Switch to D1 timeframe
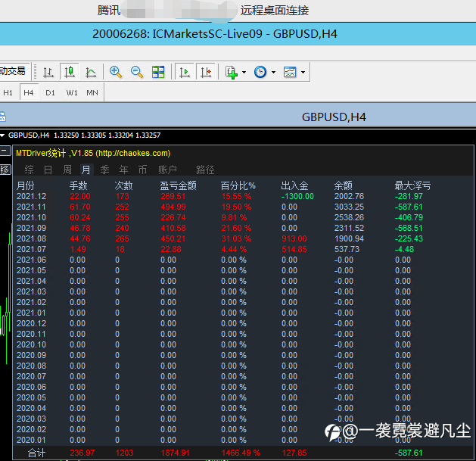 50,92
